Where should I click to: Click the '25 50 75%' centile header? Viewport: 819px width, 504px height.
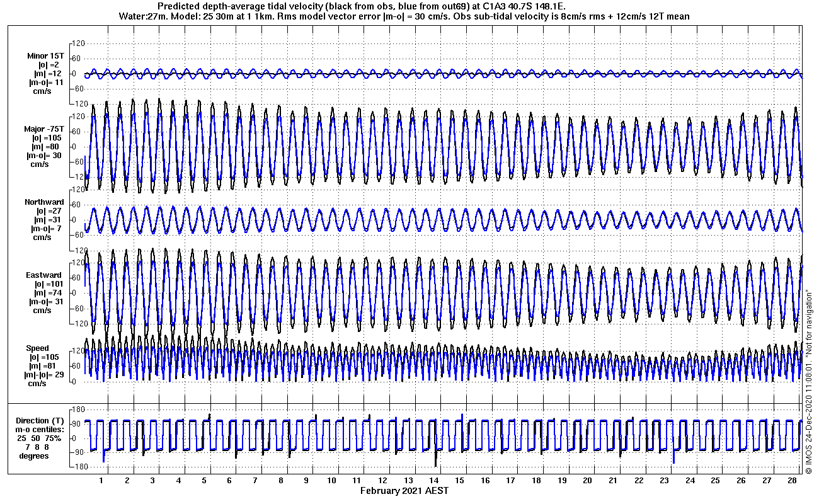pos(39,438)
